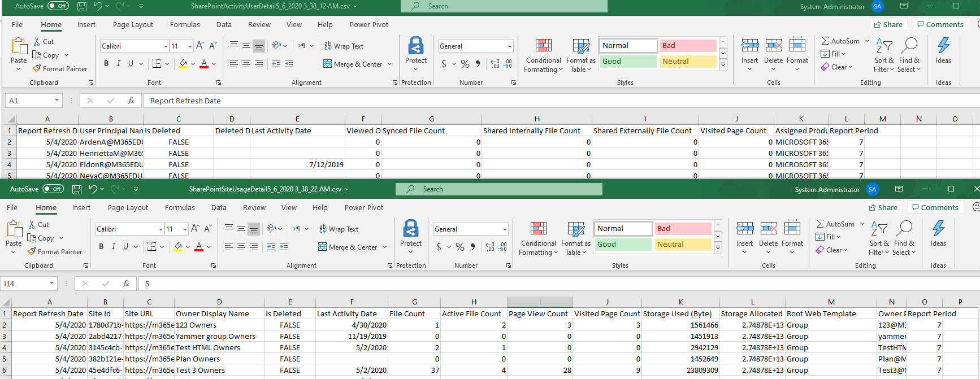Toggle Italic in the bottom window
This screenshot has height=379, width=980.
(114, 247)
